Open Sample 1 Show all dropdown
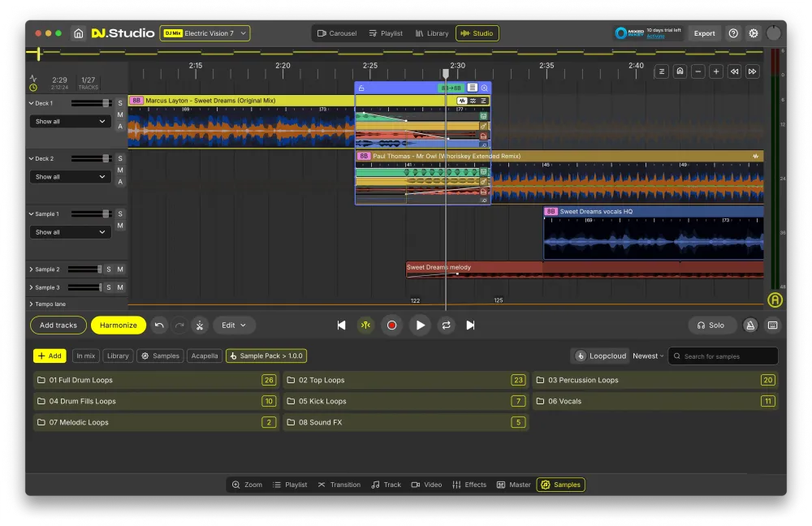Viewport: 812px width, 526px height. 70,232
